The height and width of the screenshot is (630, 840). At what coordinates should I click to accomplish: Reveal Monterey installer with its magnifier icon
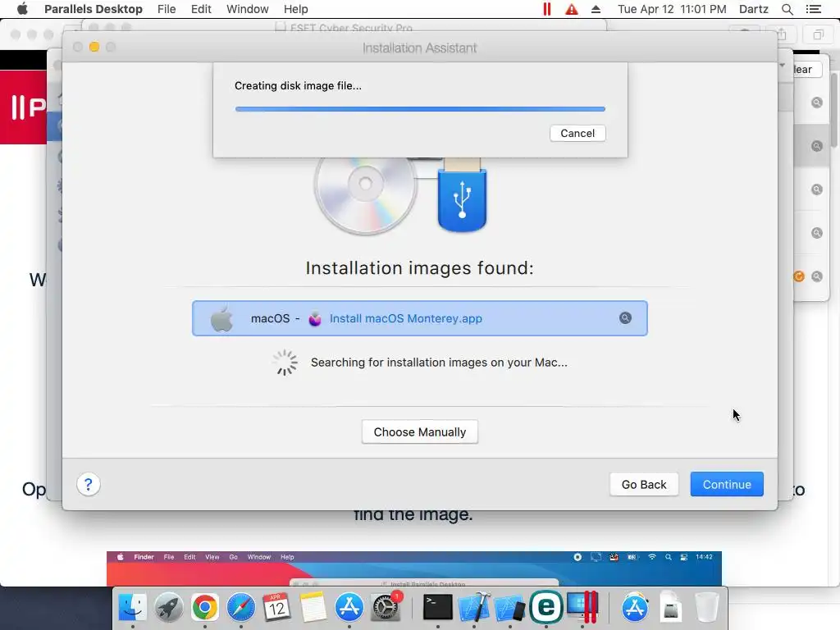coord(625,318)
